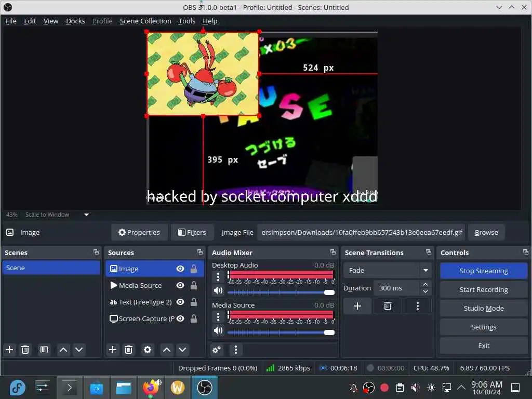Decrease transition duration with down arrow
Image resolution: width=532 pixels, height=399 pixels.
point(425,292)
